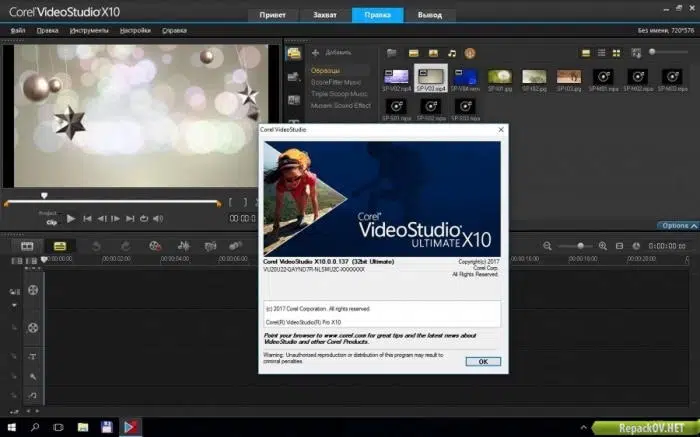This screenshot has width=700, height=437.
Task: Click zoom in magnifier on timeline
Action: 603,246
